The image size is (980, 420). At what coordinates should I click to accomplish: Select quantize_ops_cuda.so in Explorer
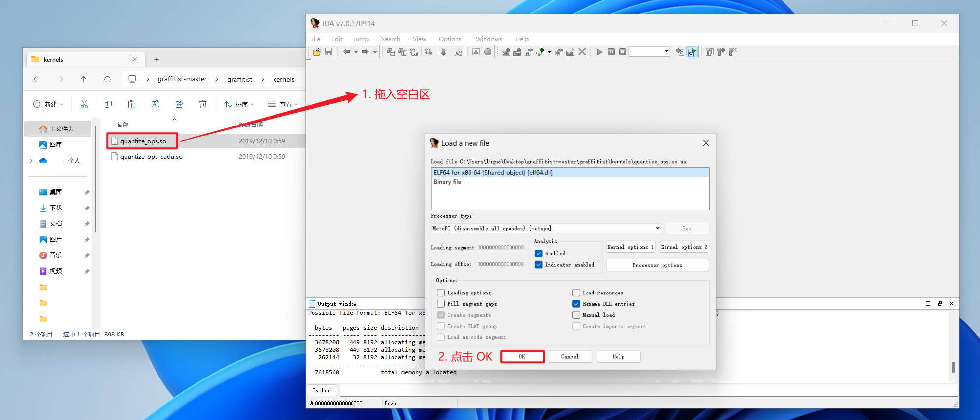tap(152, 157)
